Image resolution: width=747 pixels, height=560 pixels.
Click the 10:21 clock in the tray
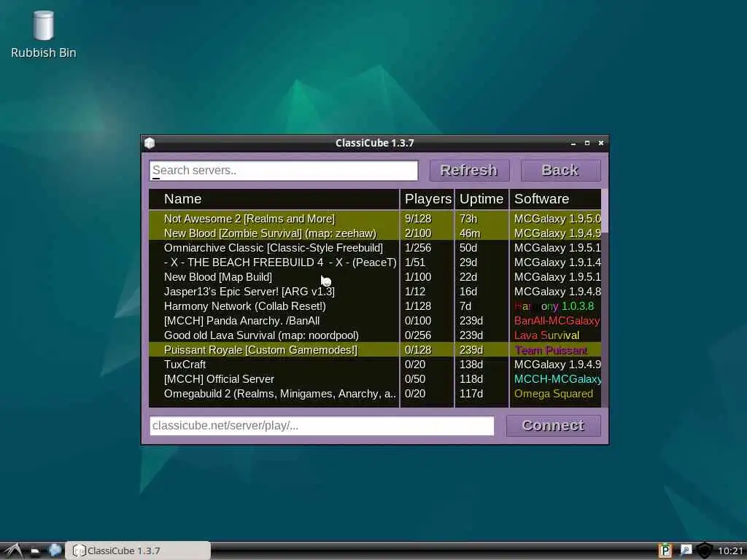point(731,551)
